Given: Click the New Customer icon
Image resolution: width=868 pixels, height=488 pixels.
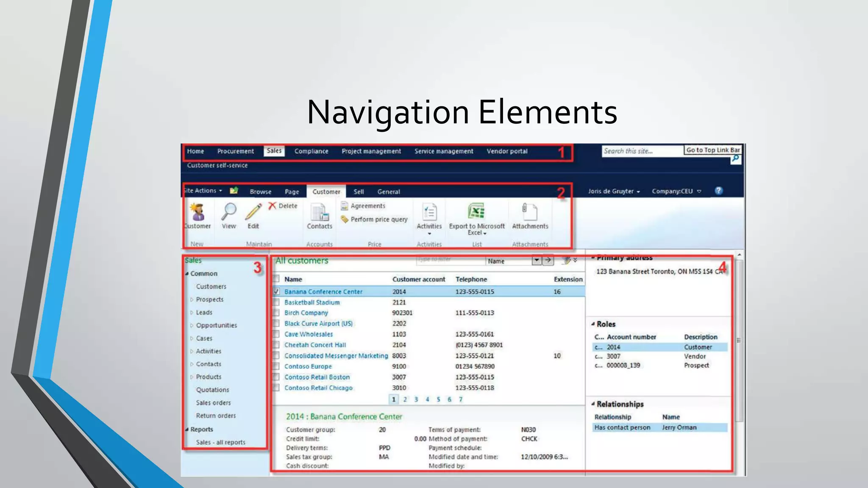Looking at the screenshot, I should click(198, 212).
